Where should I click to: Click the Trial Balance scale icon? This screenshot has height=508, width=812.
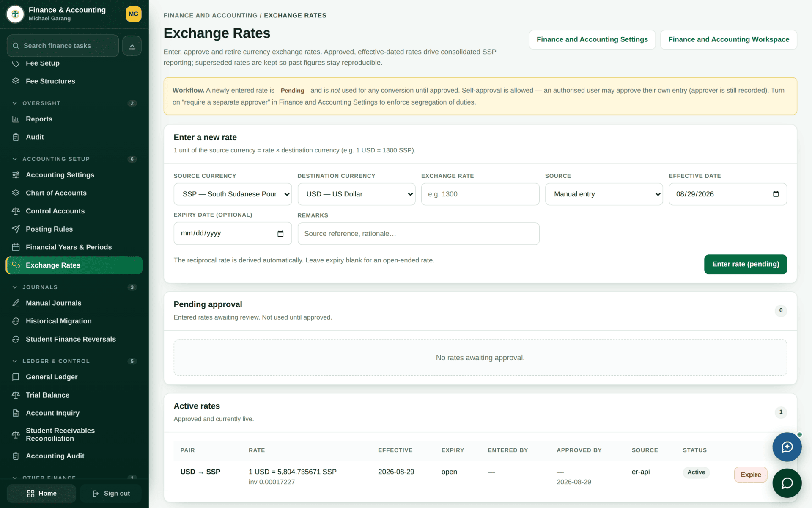[x=16, y=395]
